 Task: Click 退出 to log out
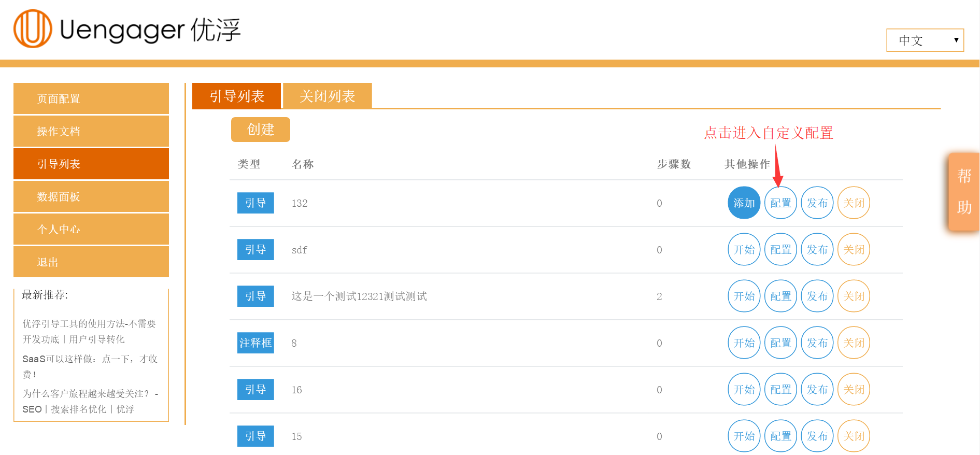click(91, 262)
